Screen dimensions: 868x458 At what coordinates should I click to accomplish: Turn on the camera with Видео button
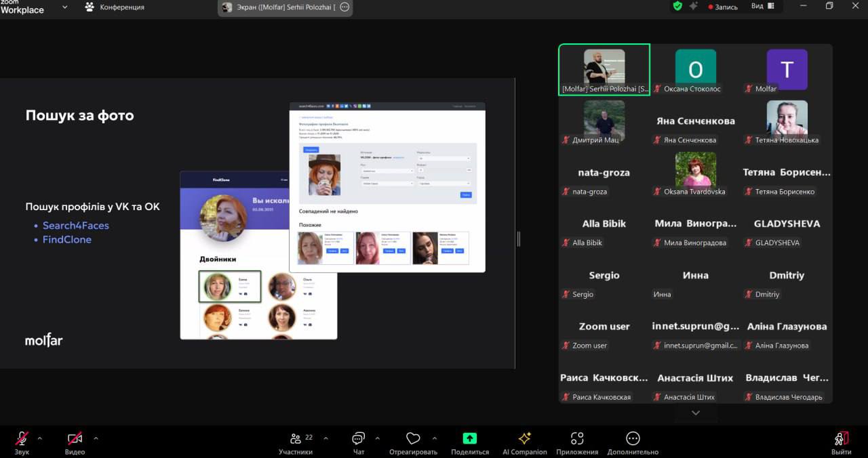point(75,442)
